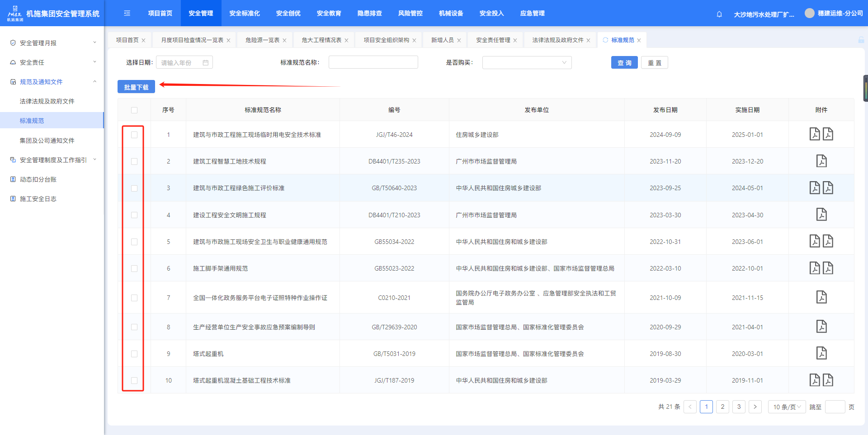Switch to the 危险源一览表 tab
The height and width of the screenshot is (435, 868).
[262, 40]
